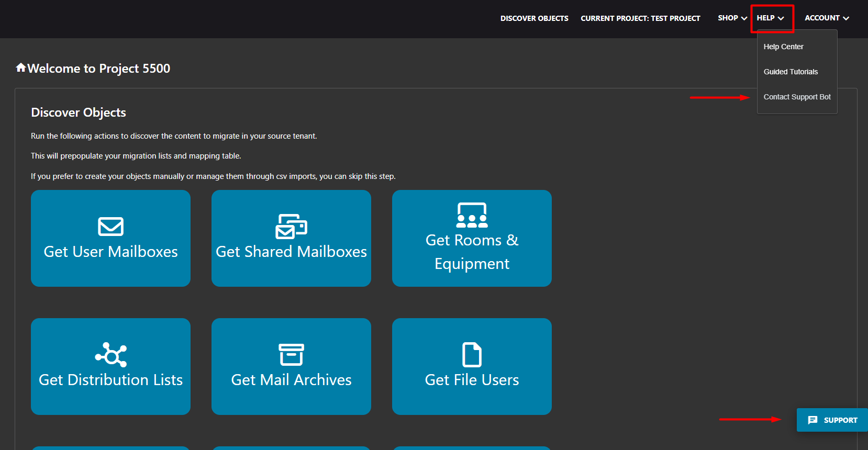
Task: Click the Get File Users label
Action: click(x=472, y=380)
